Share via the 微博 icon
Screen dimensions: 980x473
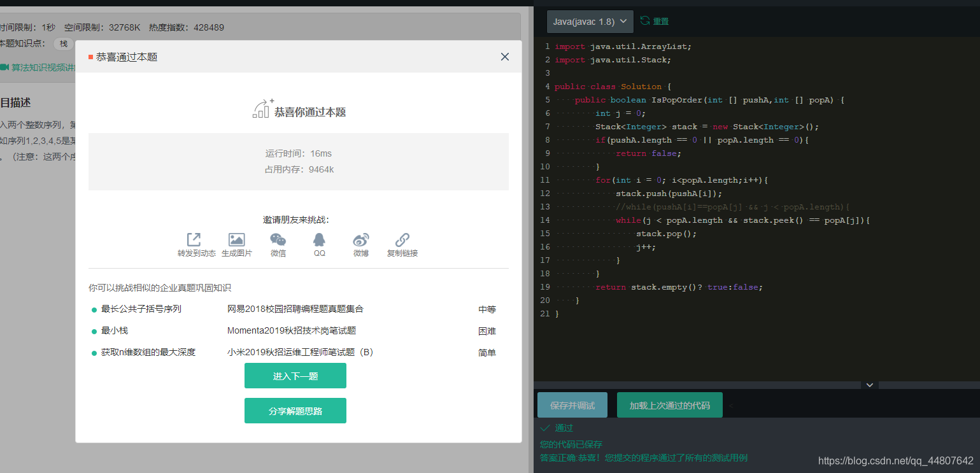click(361, 240)
